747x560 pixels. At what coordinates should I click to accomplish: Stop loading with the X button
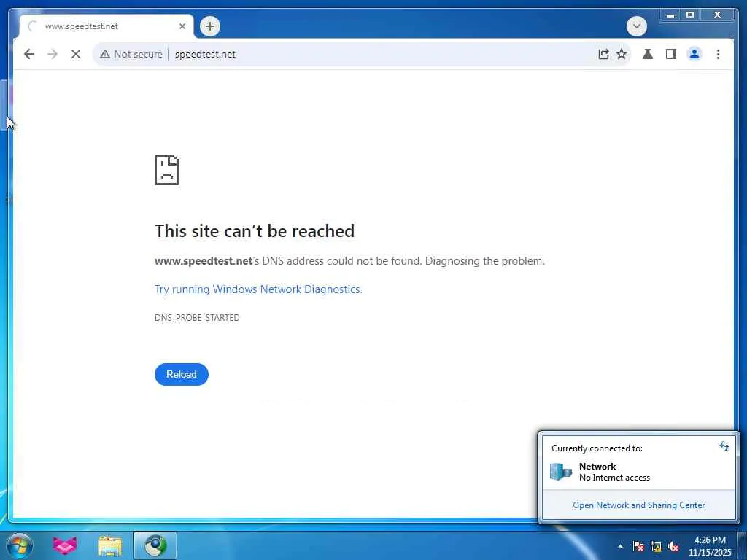point(76,54)
